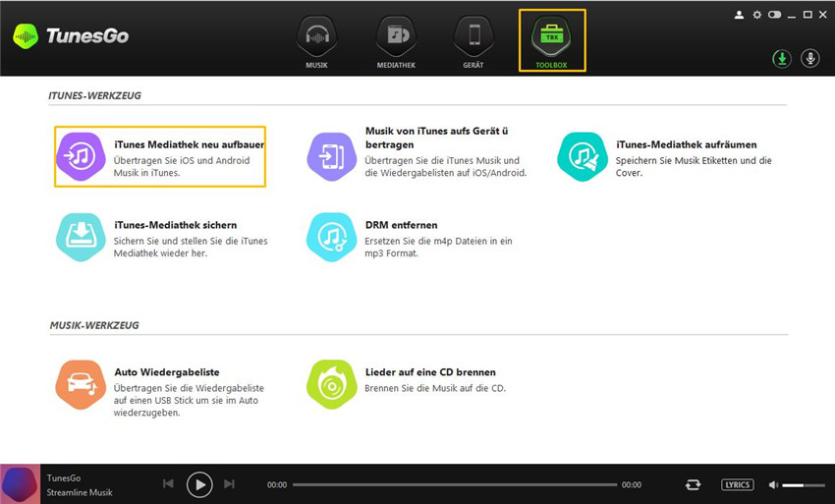Click the burn CD flame icon
The image size is (835, 504).
click(331, 385)
